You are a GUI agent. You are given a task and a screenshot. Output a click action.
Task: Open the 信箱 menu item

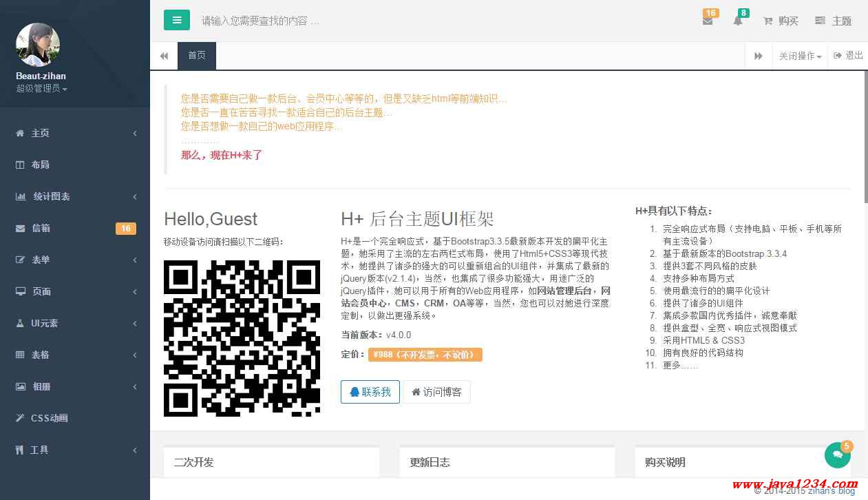coord(75,228)
